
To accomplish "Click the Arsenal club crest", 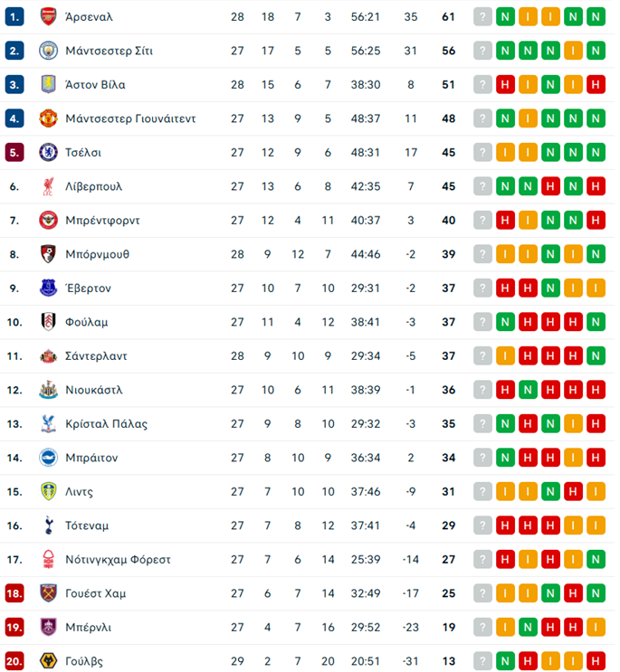I will click(48, 16).
